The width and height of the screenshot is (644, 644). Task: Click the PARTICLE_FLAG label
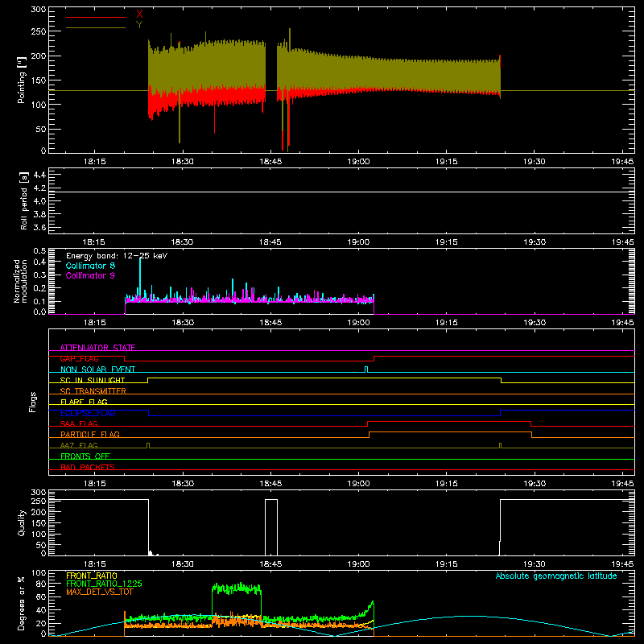(90, 434)
